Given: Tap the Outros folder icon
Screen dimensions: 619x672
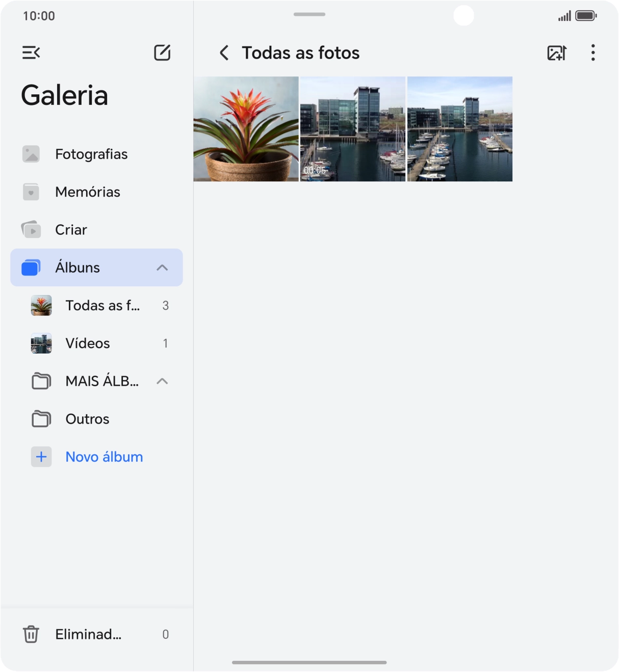Looking at the screenshot, I should pyautogui.click(x=41, y=419).
